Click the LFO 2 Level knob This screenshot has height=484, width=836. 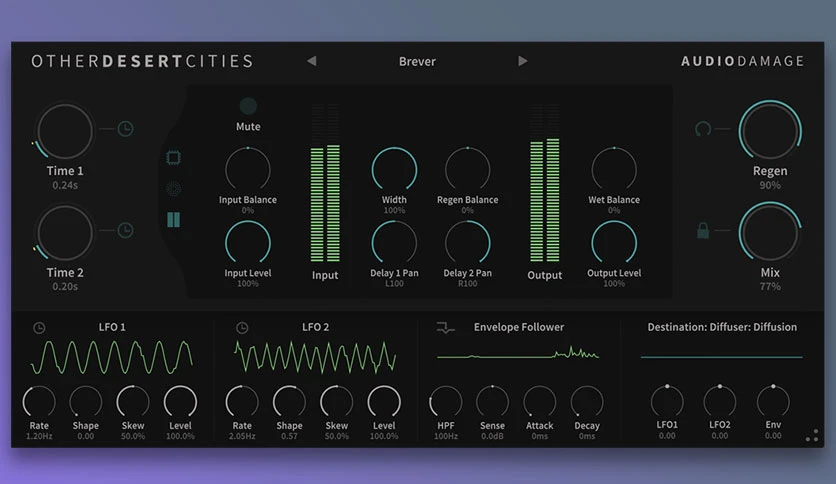[x=384, y=401]
